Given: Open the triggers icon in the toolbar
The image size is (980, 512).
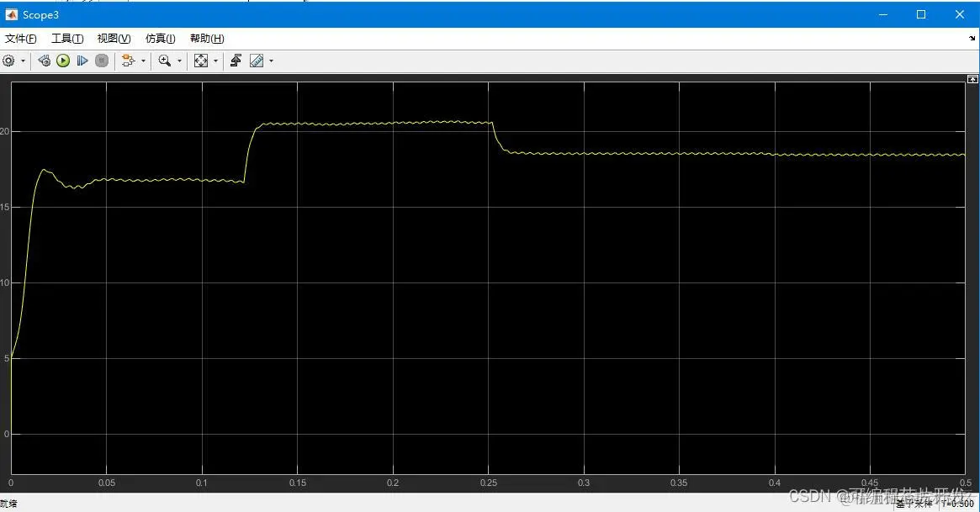Looking at the screenshot, I should (x=236, y=61).
